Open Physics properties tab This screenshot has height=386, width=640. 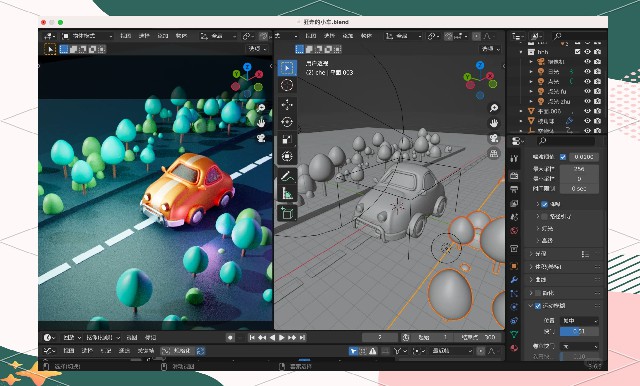pyautogui.click(x=514, y=307)
